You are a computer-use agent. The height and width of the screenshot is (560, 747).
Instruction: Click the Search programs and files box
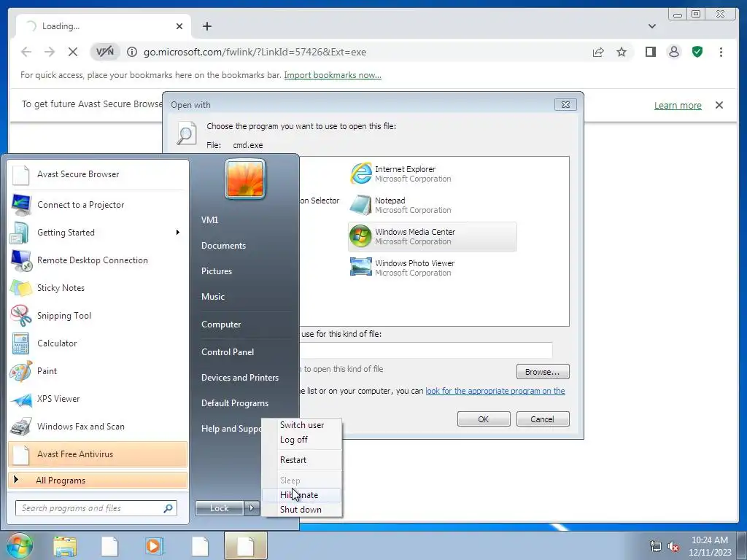pos(96,508)
